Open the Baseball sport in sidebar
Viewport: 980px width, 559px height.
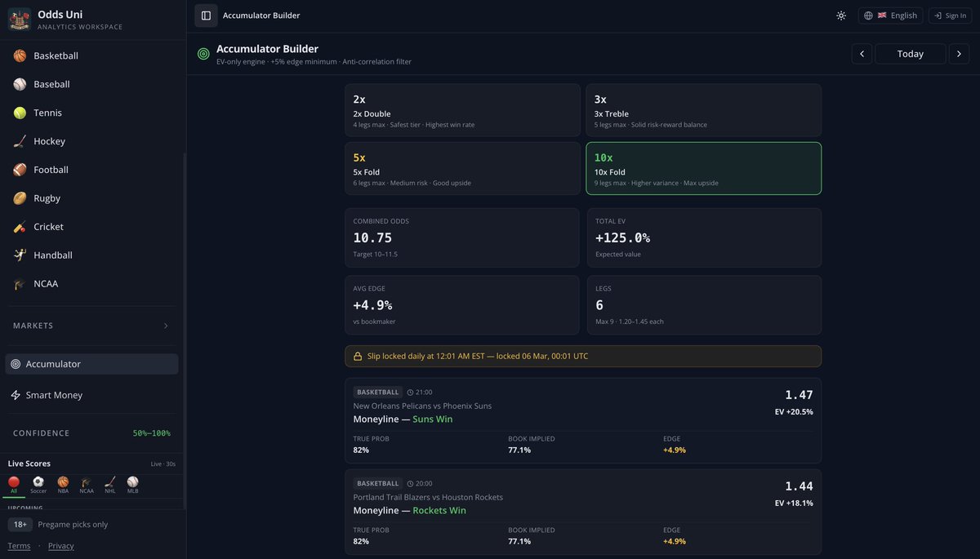(91, 84)
